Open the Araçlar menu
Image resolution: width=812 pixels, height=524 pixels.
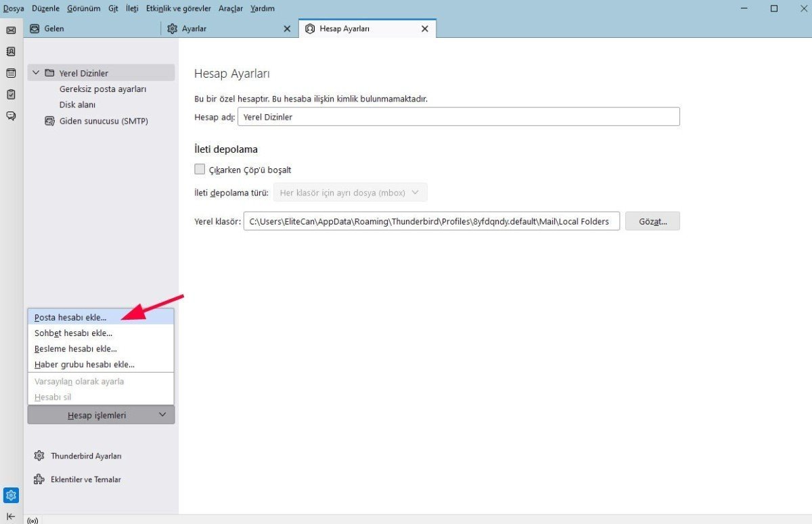pyautogui.click(x=229, y=8)
